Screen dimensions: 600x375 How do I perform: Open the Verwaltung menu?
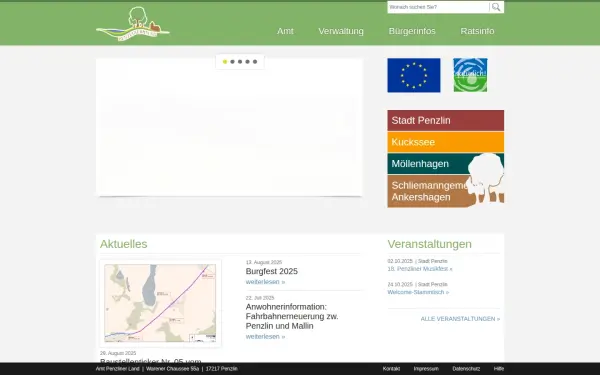click(341, 31)
